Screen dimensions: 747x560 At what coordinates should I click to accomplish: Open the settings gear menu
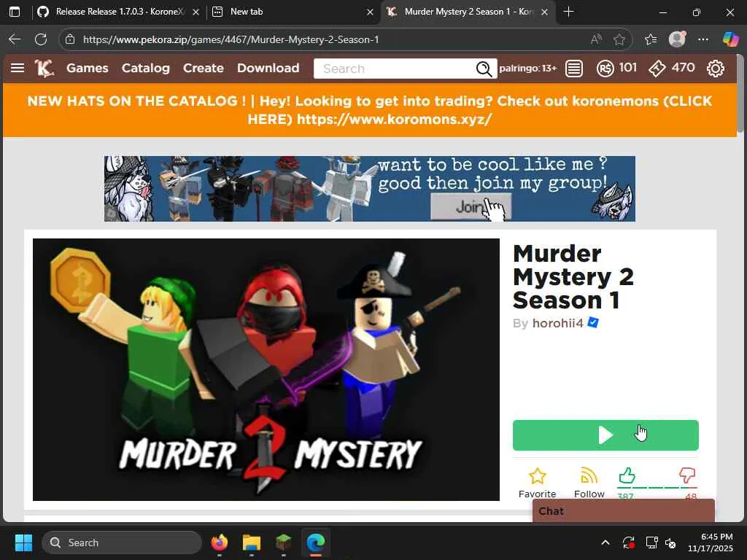[715, 69]
